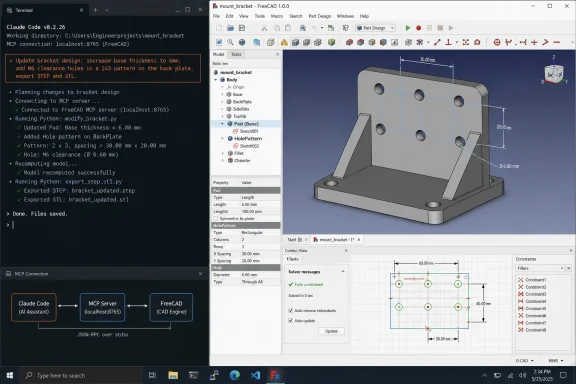This screenshot has height=384, width=576.
Task: Click the red Record macro icon
Action: click(418, 28)
